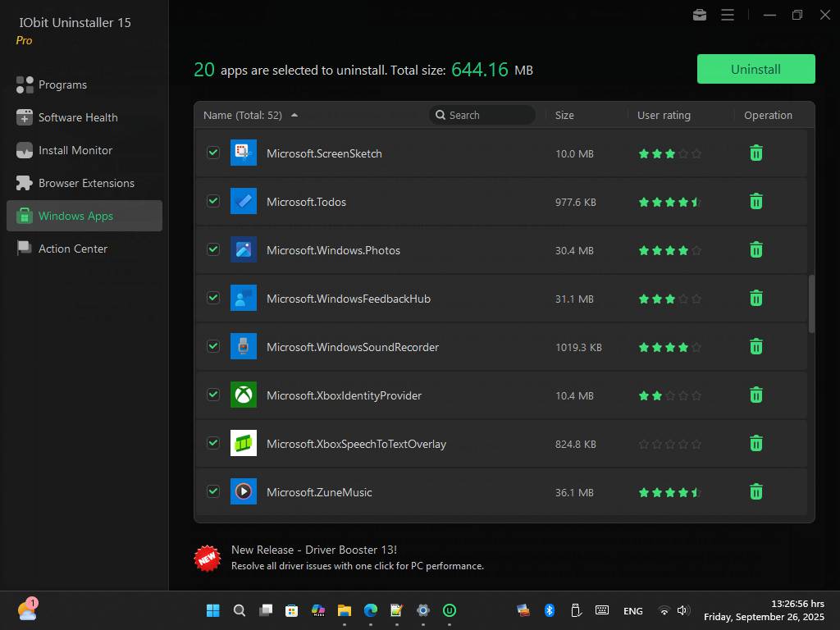Switch to Browser Extensions

pos(84,183)
